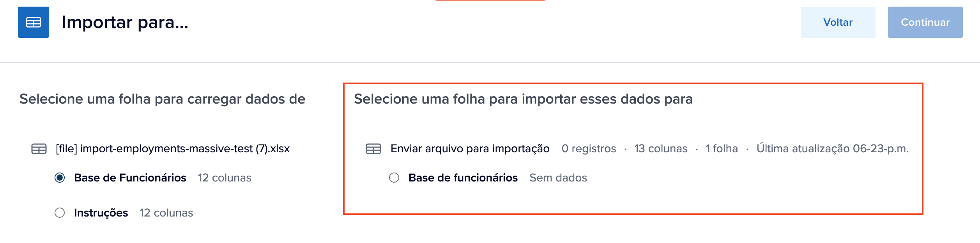This screenshot has height=243, width=980.
Task: Click the 1 folha text
Action: [x=722, y=149]
